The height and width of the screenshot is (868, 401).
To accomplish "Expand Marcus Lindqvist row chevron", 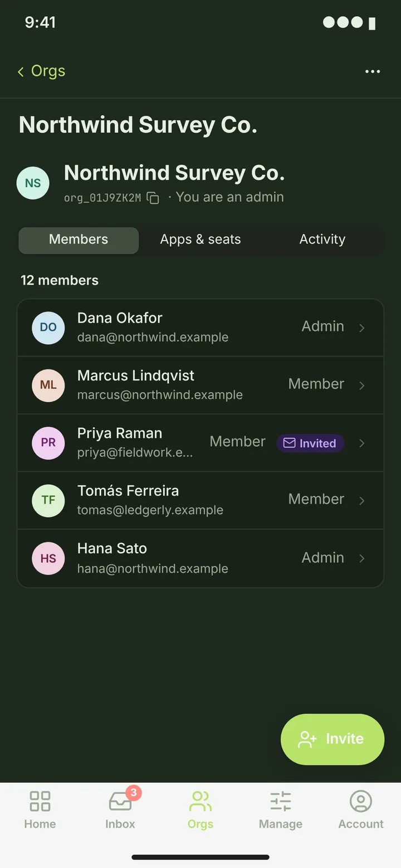I will 362,386.
